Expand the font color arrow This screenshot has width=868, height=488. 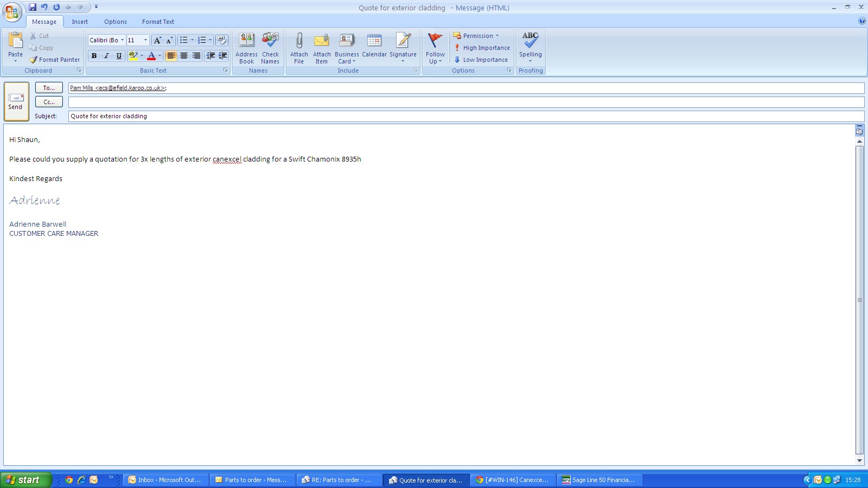pos(160,56)
